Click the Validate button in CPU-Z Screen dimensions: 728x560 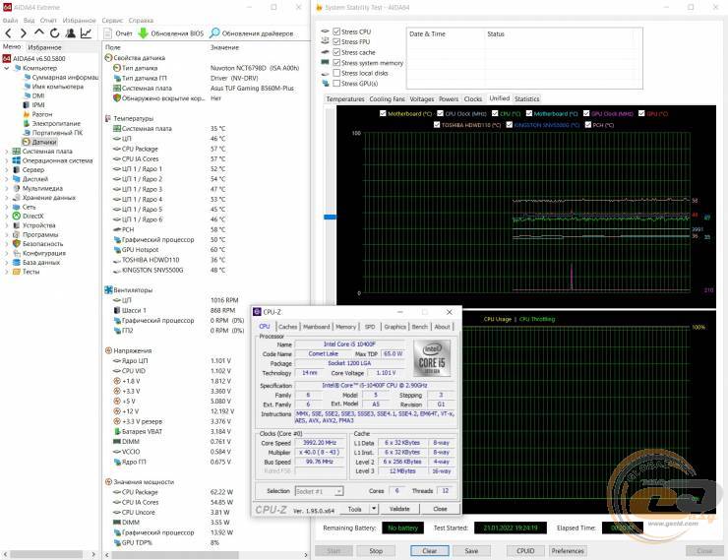pyautogui.click(x=399, y=509)
